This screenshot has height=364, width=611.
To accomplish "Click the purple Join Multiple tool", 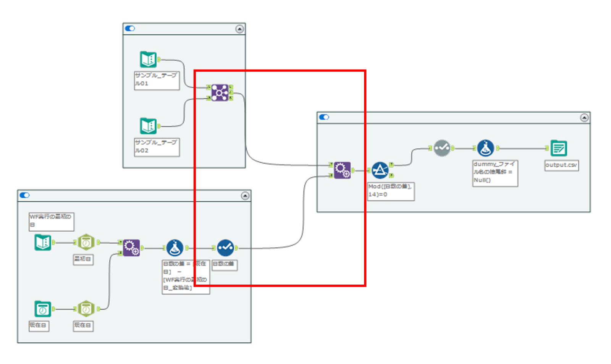I will pos(220,92).
